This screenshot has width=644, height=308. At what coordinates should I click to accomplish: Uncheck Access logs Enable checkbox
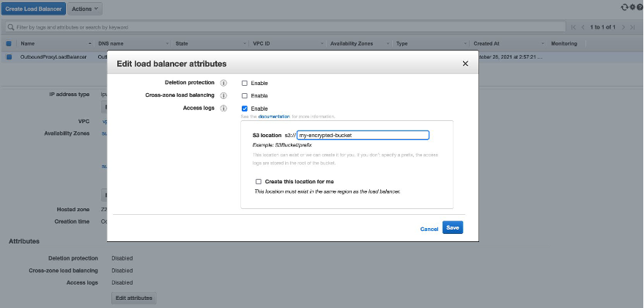tap(245, 109)
